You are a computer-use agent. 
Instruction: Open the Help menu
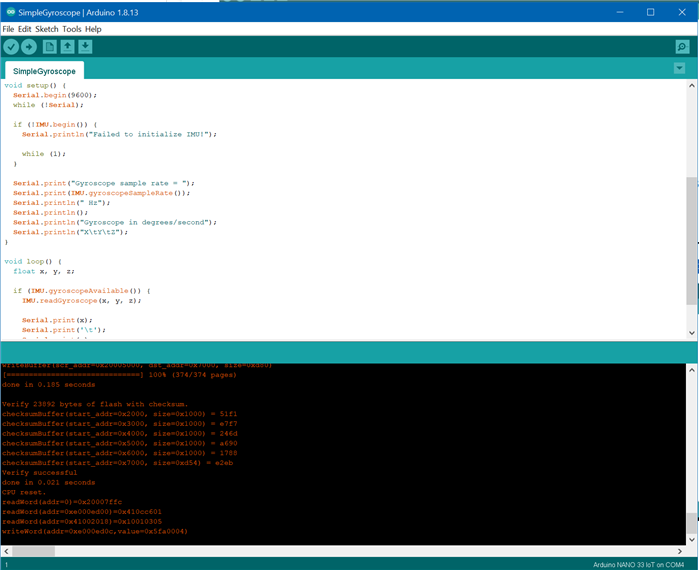pos(93,29)
